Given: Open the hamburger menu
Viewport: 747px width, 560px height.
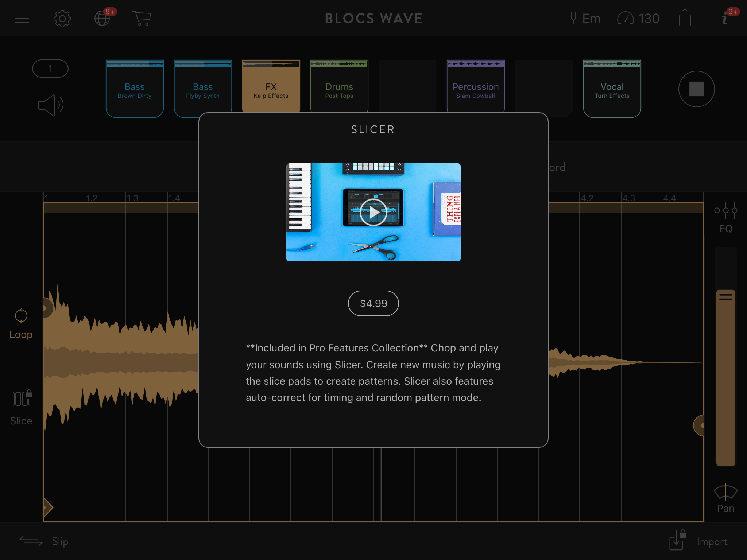Looking at the screenshot, I should pyautogui.click(x=22, y=19).
